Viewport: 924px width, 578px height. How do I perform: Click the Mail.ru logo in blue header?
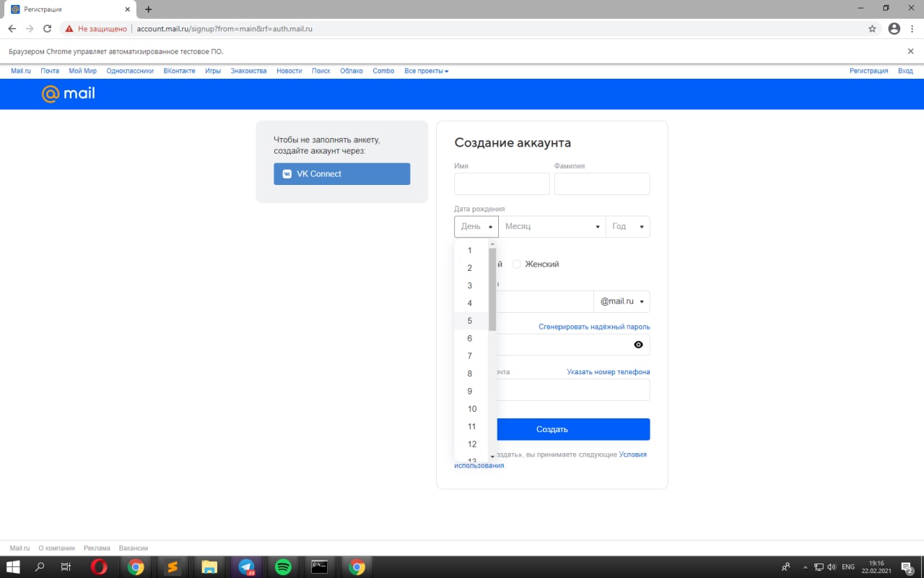coord(69,94)
